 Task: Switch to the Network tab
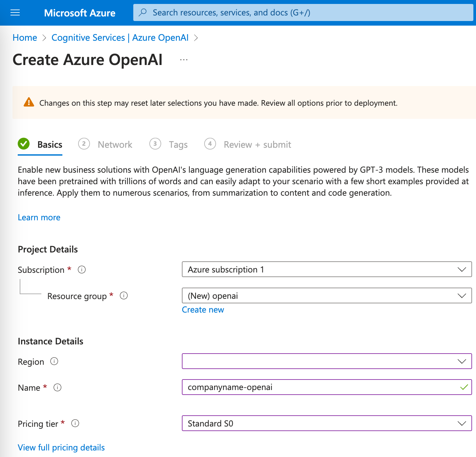pyautogui.click(x=115, y=144)
